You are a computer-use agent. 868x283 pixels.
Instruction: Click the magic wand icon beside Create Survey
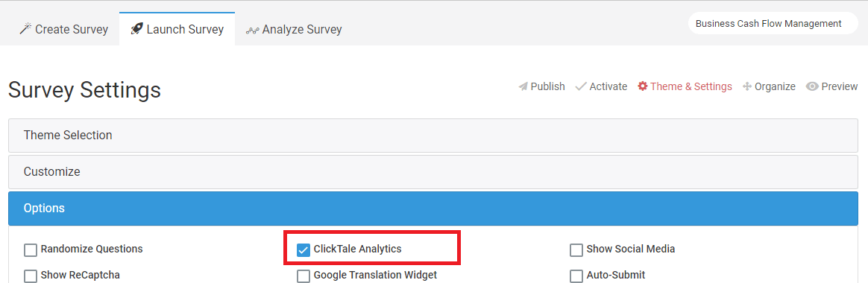(x=25, y=29)
